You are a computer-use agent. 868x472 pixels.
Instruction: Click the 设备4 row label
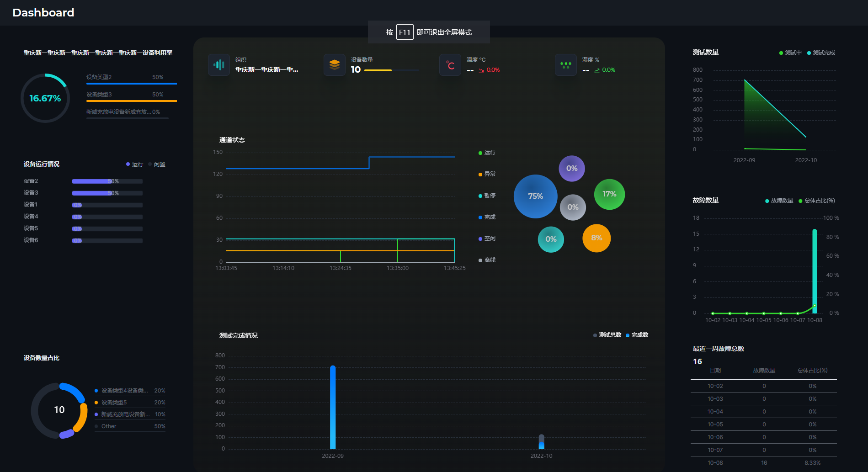[31, 217]
